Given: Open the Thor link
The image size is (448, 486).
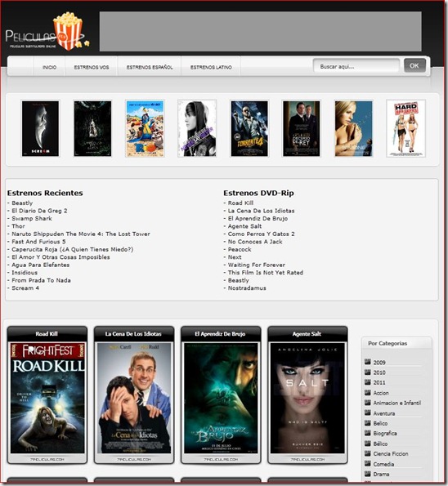Looking at the screenshot, I should coord(18,226).
